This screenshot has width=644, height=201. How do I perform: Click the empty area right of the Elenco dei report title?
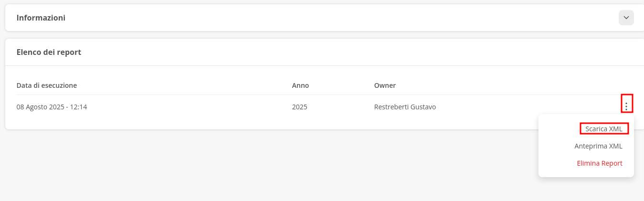coord(334,52)
